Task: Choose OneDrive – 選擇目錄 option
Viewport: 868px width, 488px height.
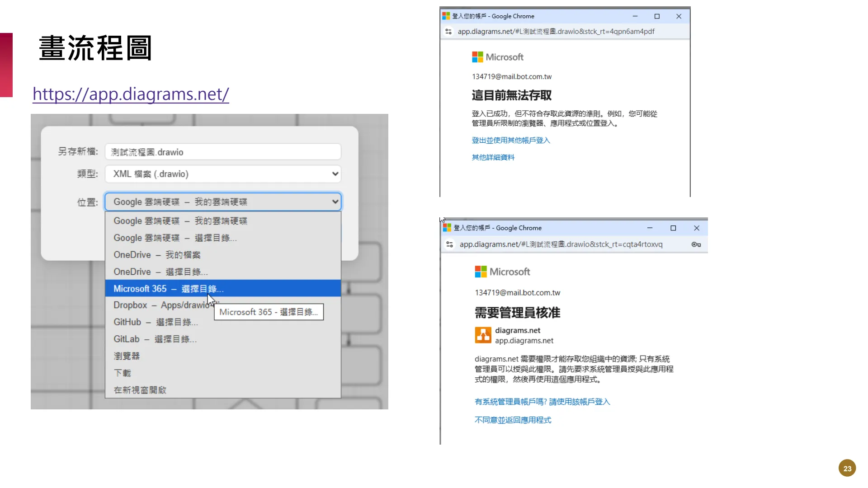Action: coord(223,272)
